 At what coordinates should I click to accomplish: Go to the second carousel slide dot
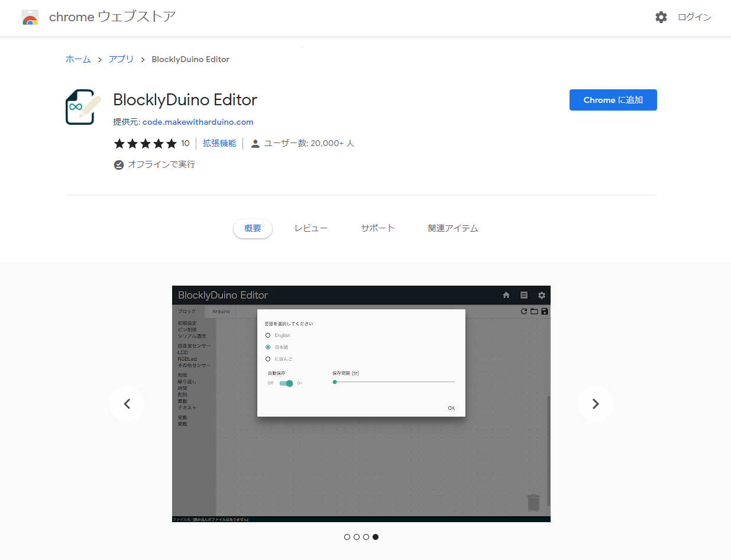tap(357, 537)
